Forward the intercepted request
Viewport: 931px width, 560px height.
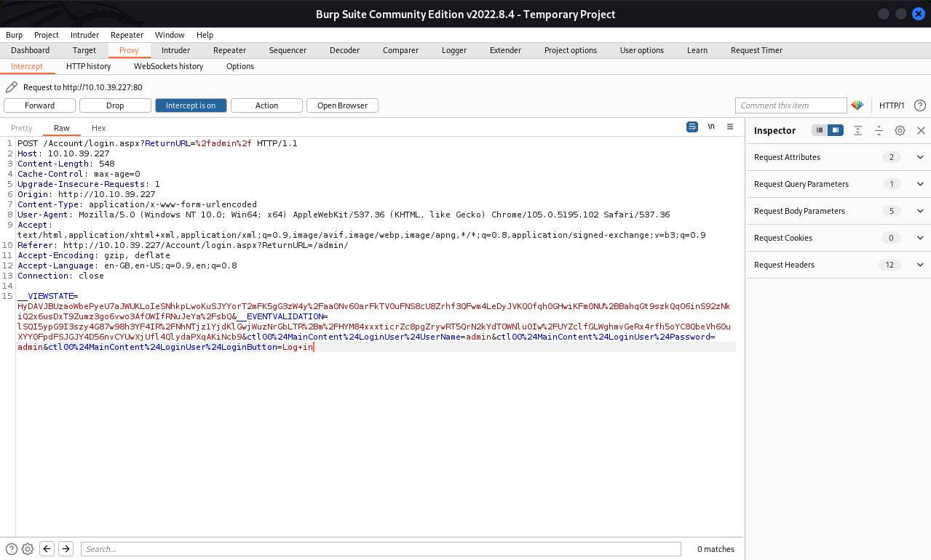(x=39, y=105)
